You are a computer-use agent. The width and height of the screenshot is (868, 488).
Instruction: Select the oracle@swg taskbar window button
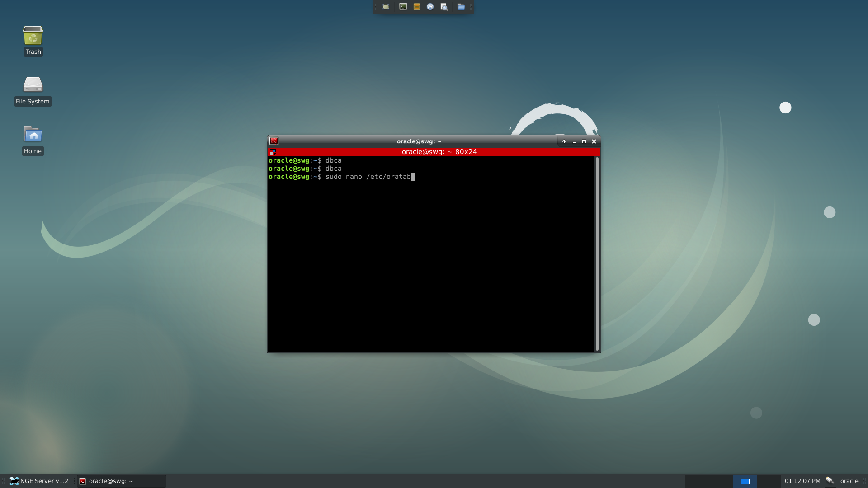click(122, 481)
